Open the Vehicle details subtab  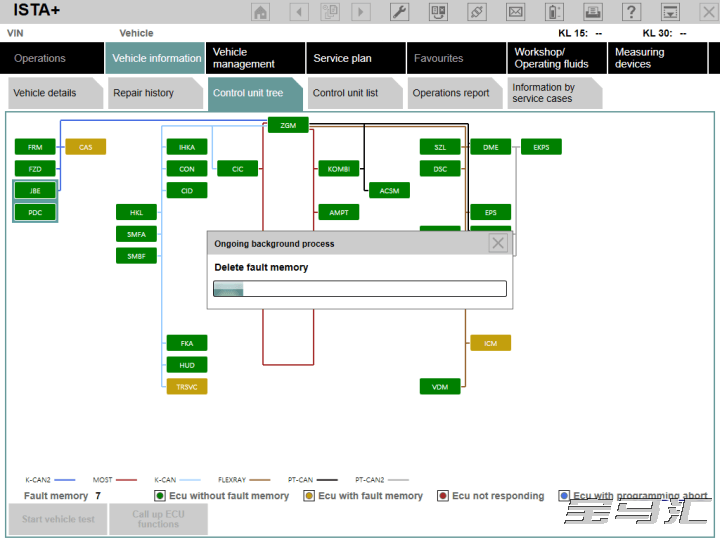pos(56,93)
